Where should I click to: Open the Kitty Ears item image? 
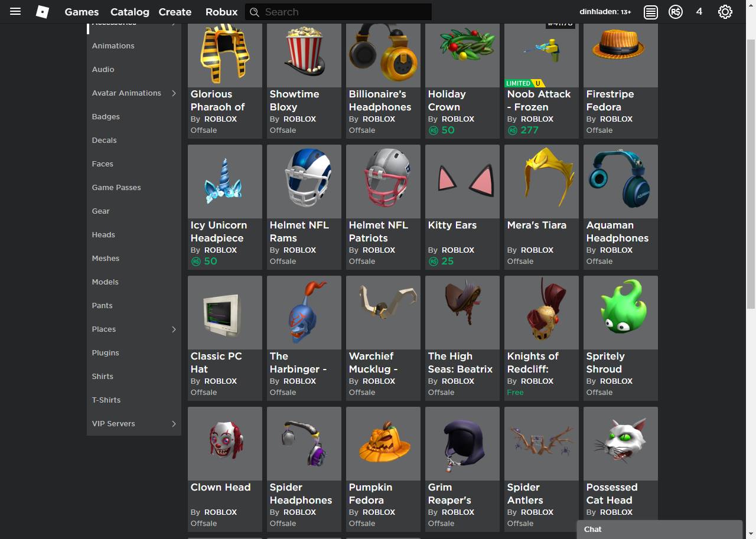[x=462, y=182]
